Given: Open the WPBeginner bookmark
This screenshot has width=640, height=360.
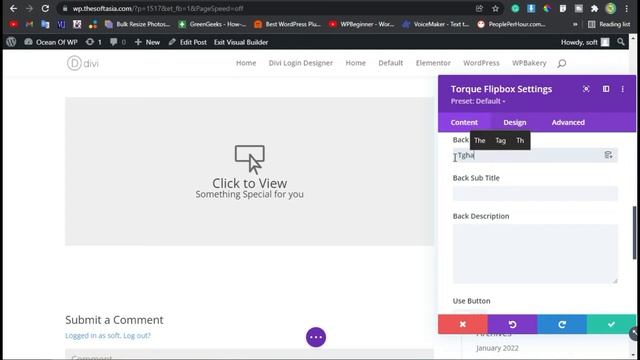Looking at the screenshot, I should click(x=362, y=24).
